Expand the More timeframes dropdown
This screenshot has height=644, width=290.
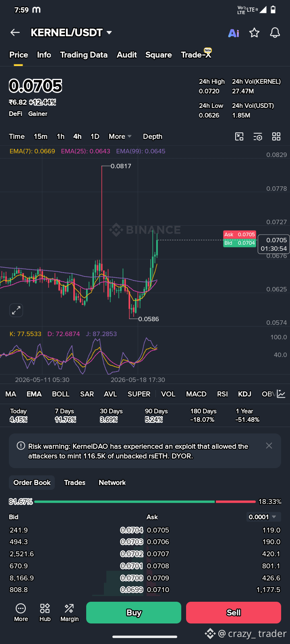[x=120, y=136]
